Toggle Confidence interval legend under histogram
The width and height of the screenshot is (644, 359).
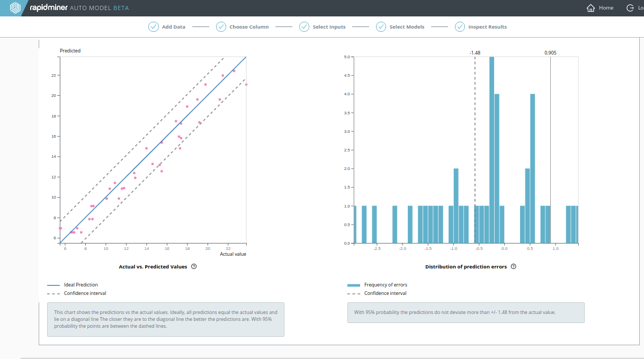click(x=385, y=293)
